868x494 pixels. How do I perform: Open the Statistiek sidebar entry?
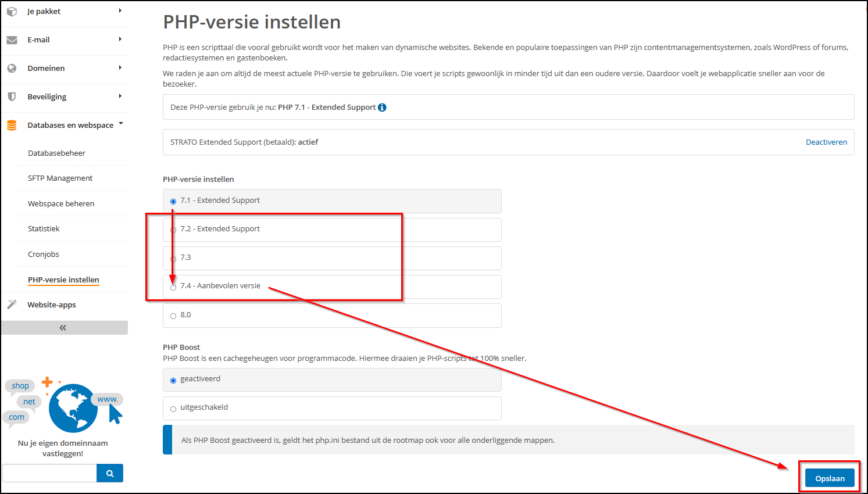click(43, 228)
